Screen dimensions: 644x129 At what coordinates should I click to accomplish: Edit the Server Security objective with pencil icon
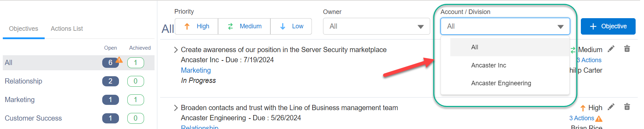(611, 49)
